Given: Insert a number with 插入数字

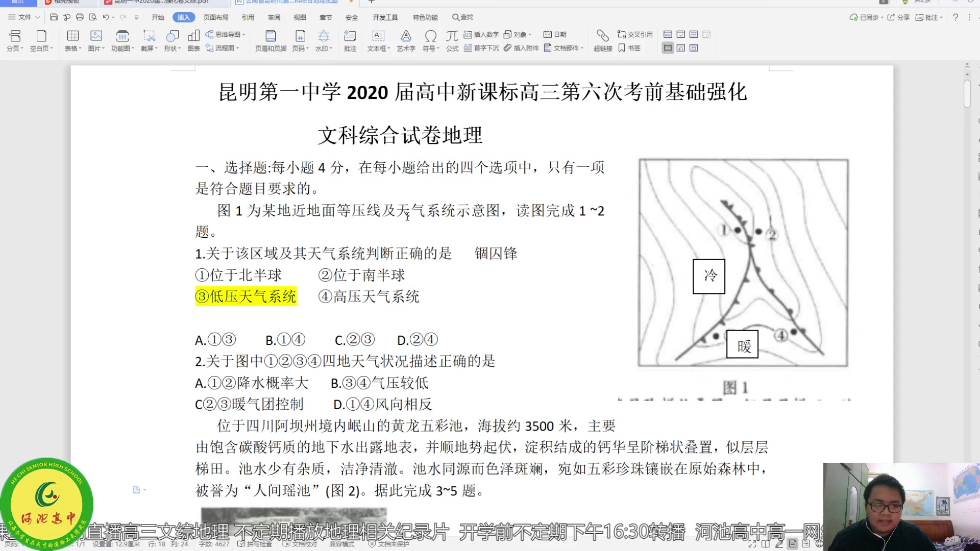Looking at the screenshot, I should [x=481, y=35].
